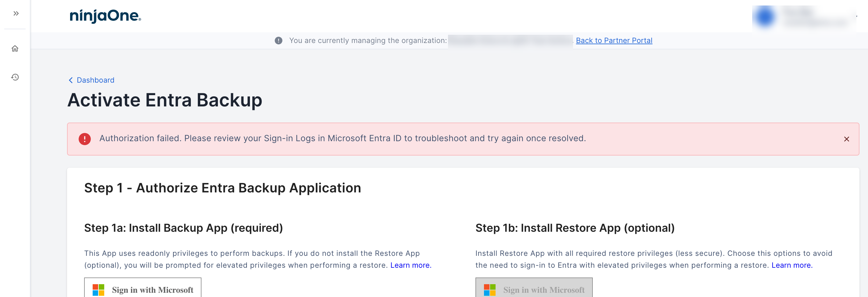Screen dimensions: 868x297
Task: Open the history clock icon in sidebar
Action: (x=15, y=77)
